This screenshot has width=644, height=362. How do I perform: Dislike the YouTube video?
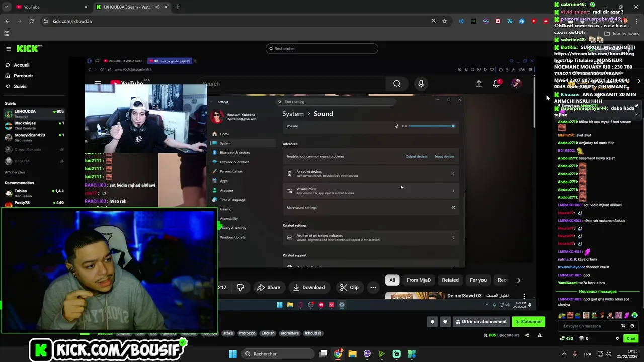tap(240, 288)
